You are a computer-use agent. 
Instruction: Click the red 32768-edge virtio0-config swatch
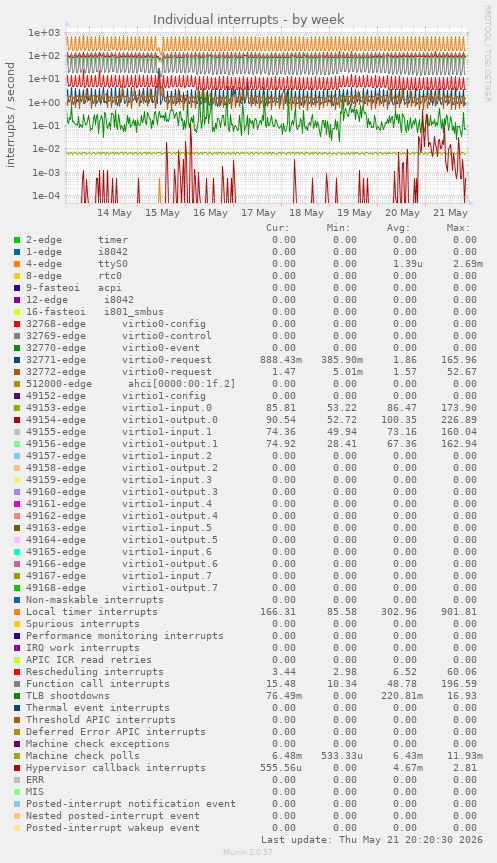17,324
